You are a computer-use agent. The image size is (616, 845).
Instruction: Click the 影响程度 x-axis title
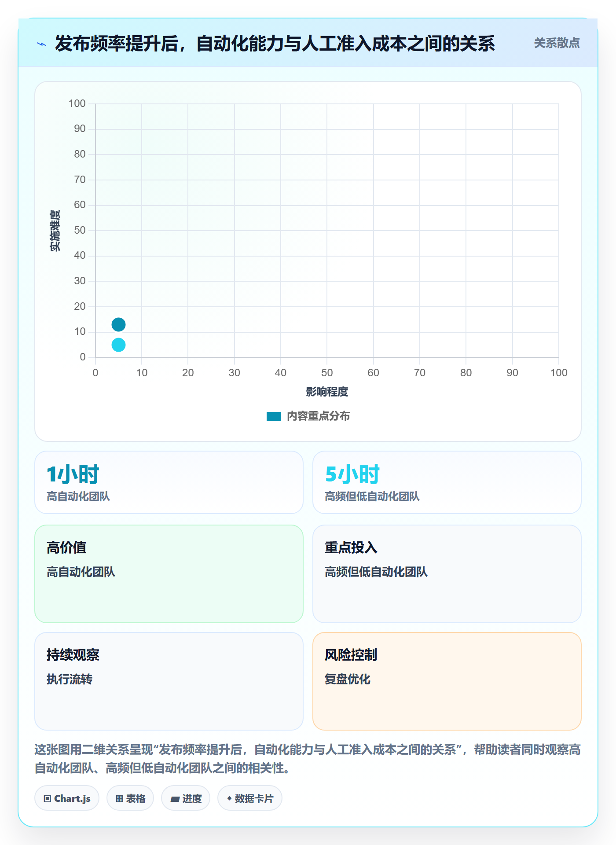coord(327,392)
